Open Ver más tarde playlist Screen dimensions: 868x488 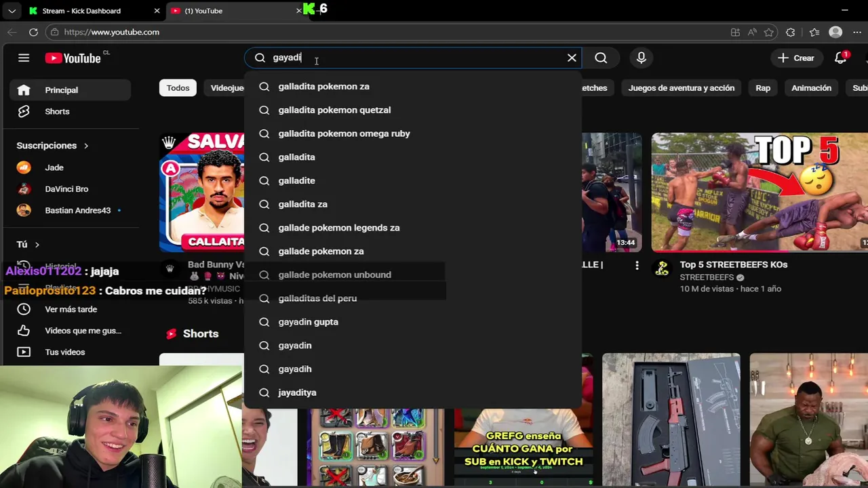pos(70,309)
